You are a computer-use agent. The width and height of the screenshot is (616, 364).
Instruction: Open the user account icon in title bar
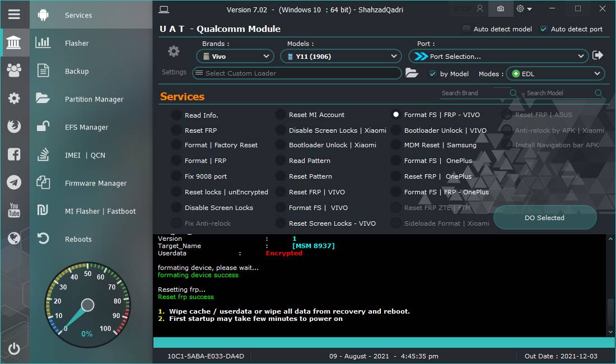click(480, 8)
